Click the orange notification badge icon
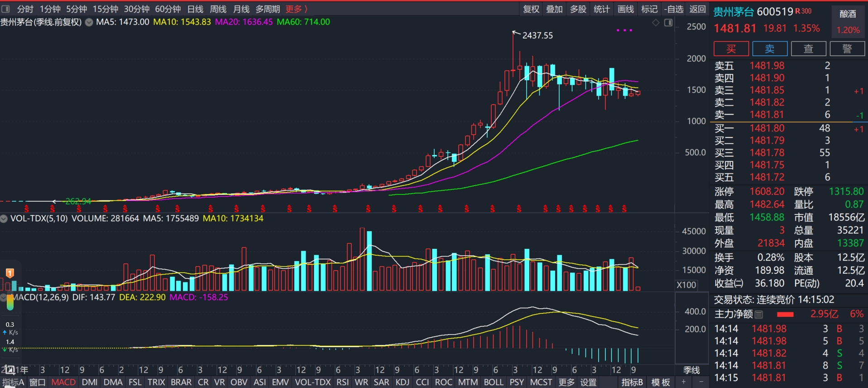Image resolution: width=868 pixels, height=388 pixels. pyautogui.click(x=10, y=273)
